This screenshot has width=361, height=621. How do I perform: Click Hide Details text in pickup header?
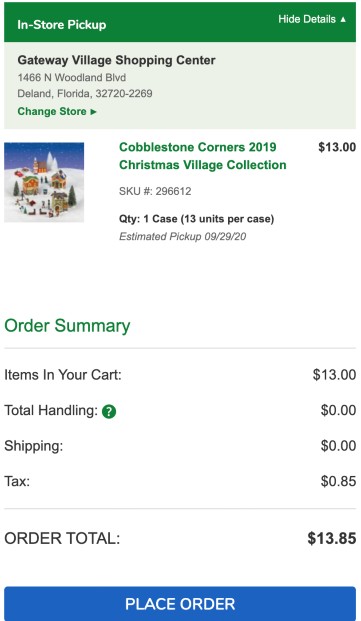coord(307,19)
